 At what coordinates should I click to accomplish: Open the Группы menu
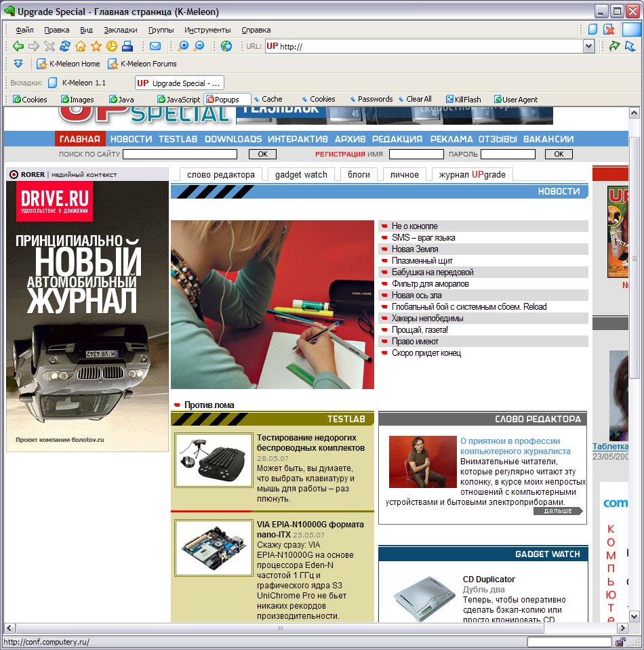point(161,30)
